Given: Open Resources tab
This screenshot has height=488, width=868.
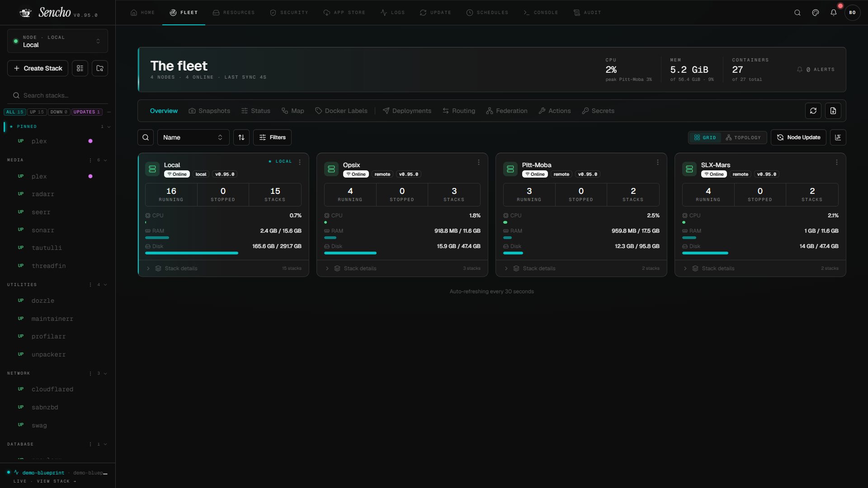Looking at the screenshot, I should pos(234,13).
